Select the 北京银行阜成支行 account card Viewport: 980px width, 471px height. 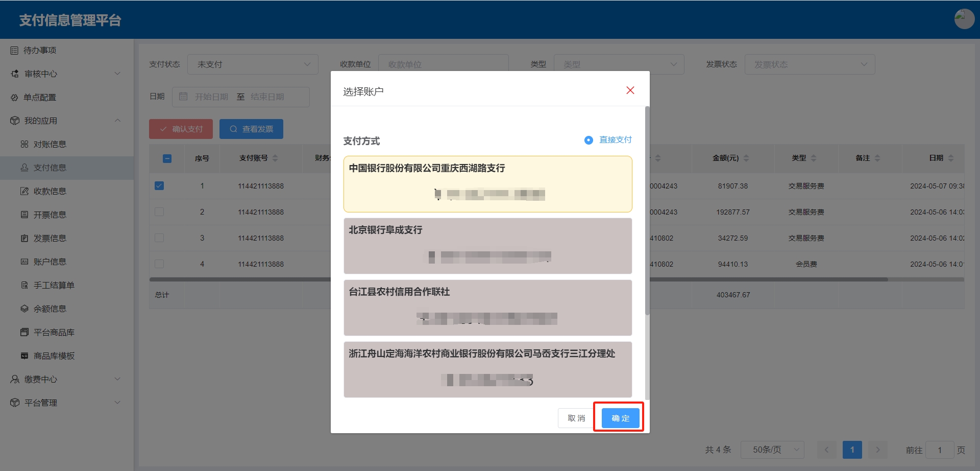[487, 246]
